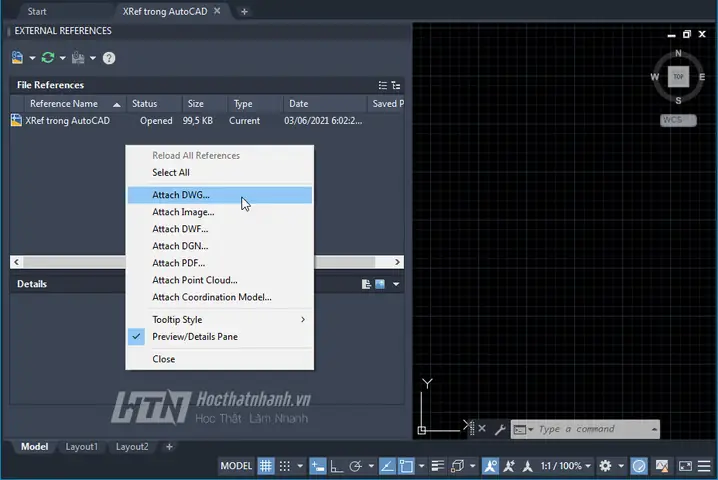This screenshot has width=718, height=480.
Task: Click the Current type cell
Action: tap(245, 120)
